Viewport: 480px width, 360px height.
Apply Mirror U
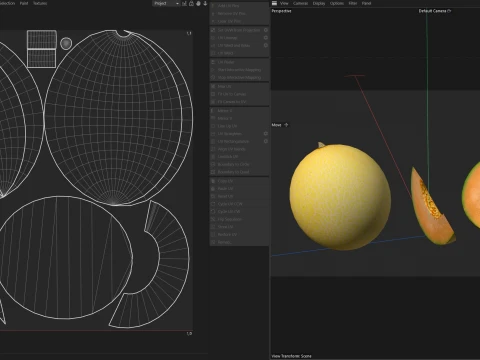click(x=239, y=111)
